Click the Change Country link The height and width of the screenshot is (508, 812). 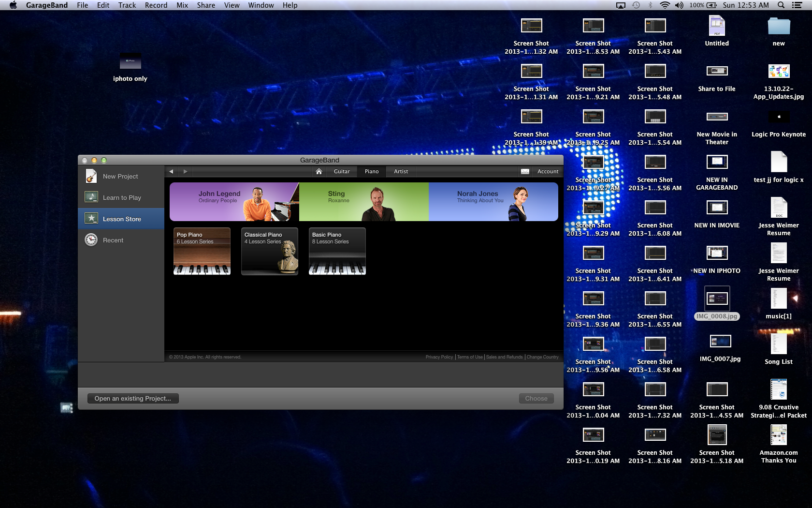point(542,357)
